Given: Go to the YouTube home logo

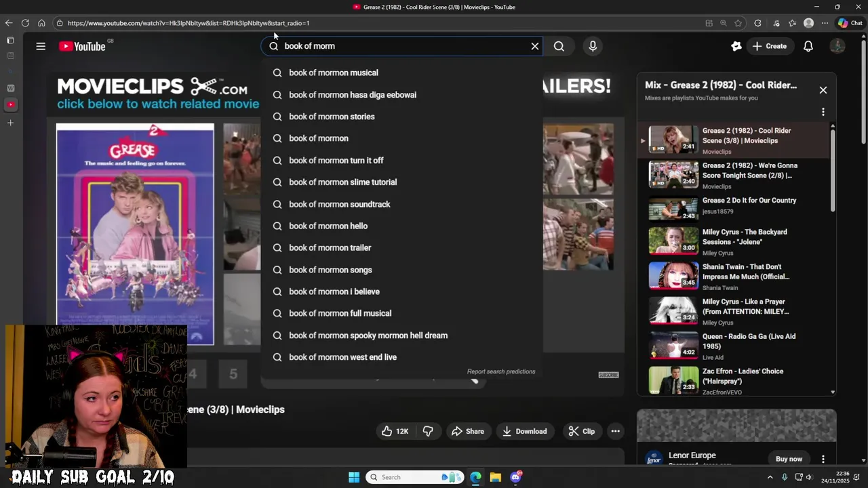Looking at the screenshot, I should [x=82, y=46].
